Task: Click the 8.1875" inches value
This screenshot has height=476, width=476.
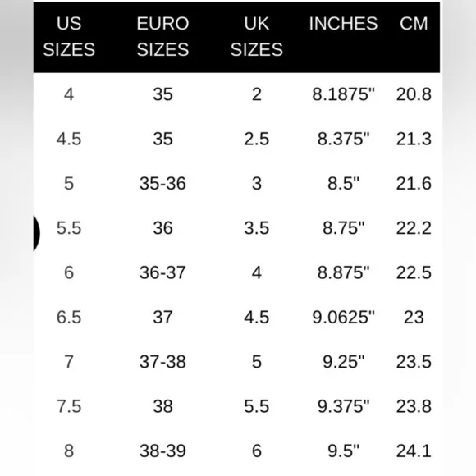Action: click(x=343, y=94)
